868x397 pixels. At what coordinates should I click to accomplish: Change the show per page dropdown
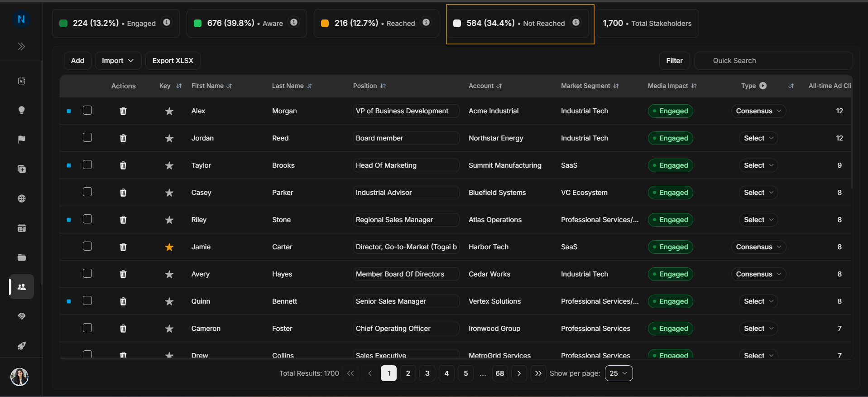(619, 373)
